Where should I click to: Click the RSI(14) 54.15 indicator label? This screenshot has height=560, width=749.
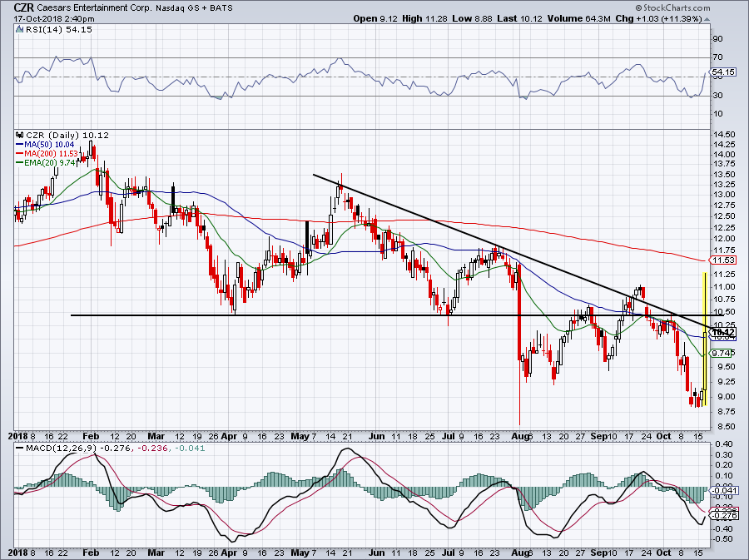point(59,30)
